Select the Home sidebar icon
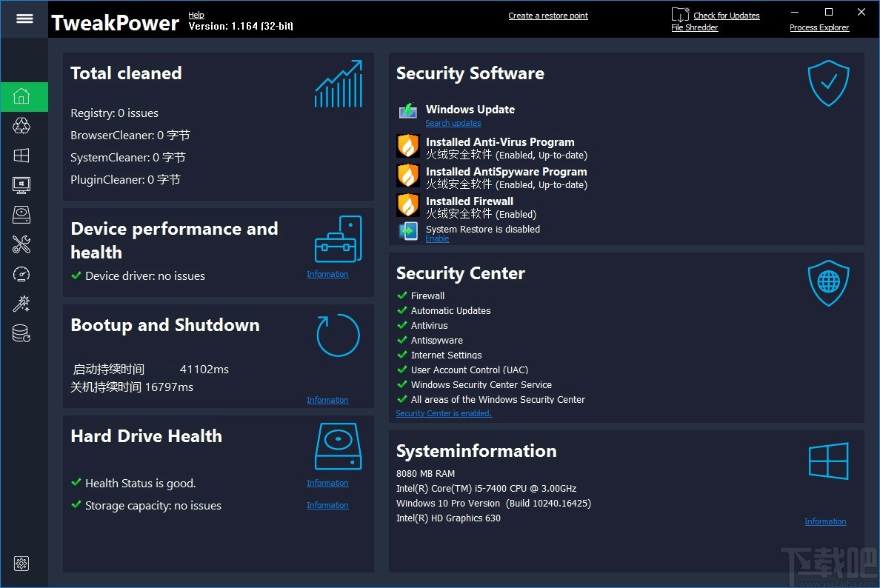 (x=21, y=96)
